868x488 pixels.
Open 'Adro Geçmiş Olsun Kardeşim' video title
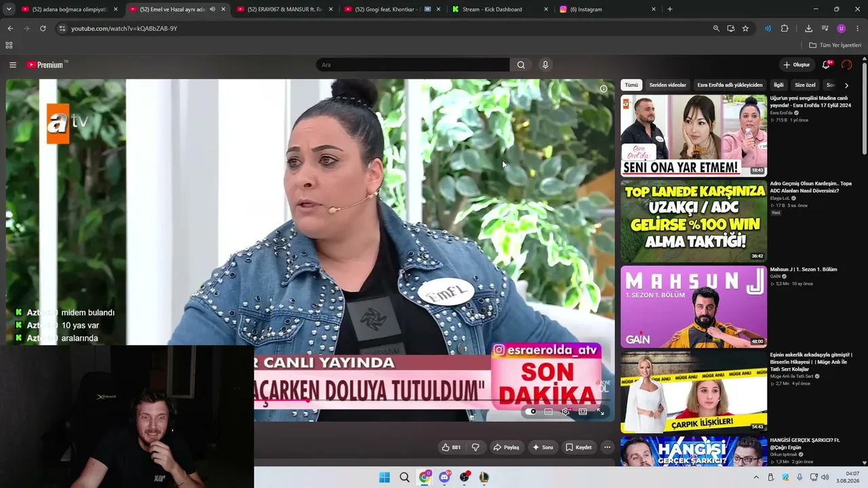coord(810,187)
